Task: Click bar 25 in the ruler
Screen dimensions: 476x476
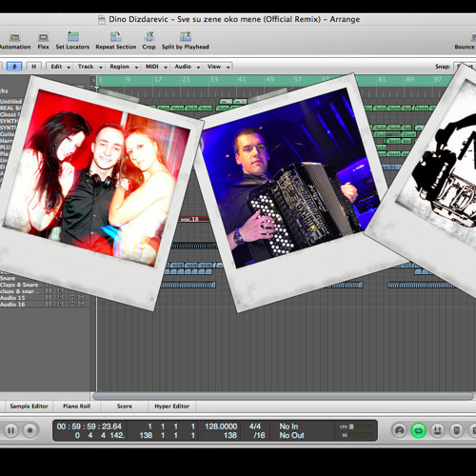Action: coord(186,79)
